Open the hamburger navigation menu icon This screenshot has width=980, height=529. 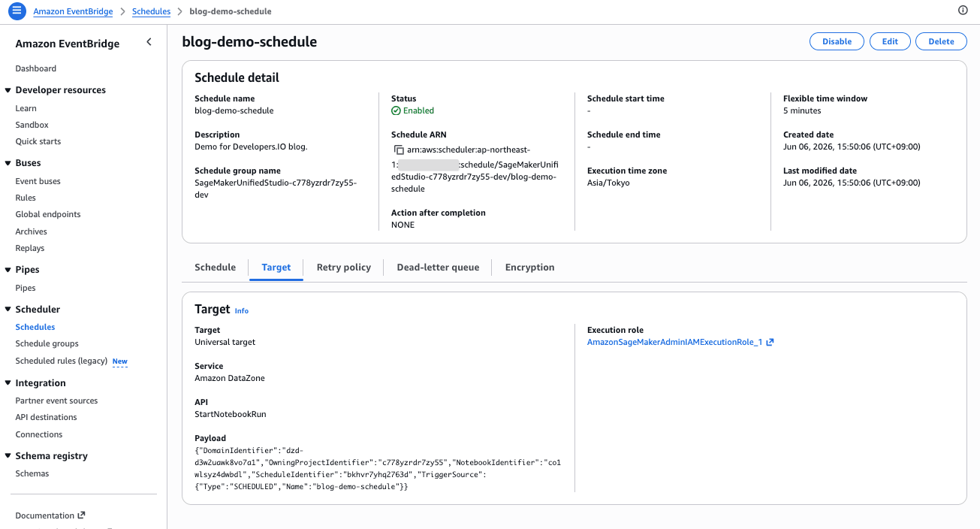(17, 11)
